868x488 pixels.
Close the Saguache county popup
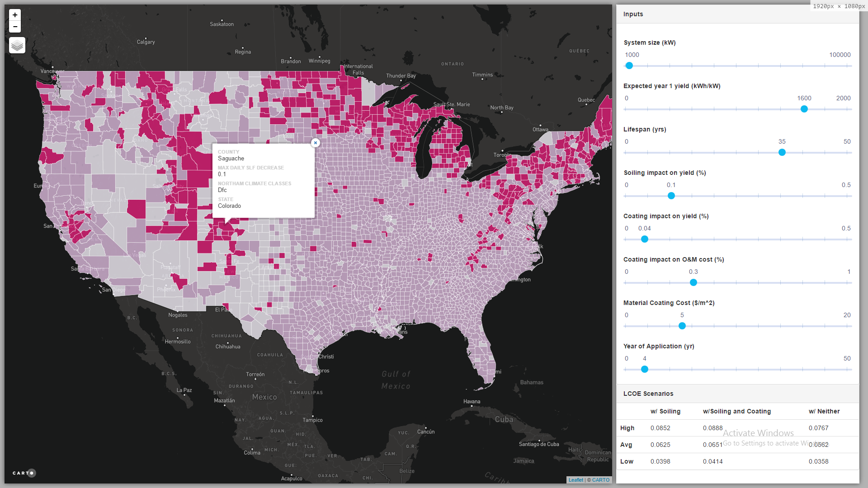(316, 143)
